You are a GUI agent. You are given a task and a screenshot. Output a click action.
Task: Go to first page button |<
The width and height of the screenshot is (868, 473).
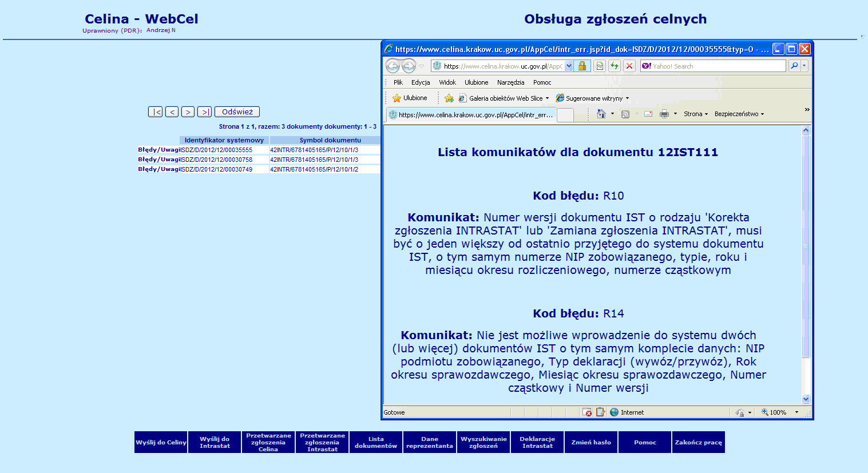pos(155,112)
